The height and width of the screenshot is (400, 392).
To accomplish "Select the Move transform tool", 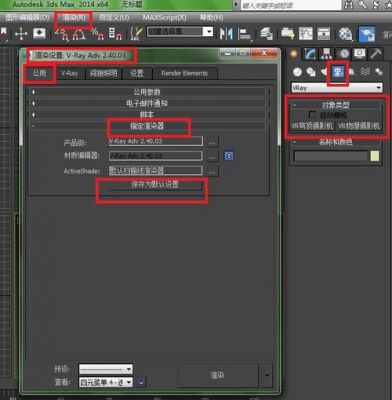I will [x=21, y=34].
